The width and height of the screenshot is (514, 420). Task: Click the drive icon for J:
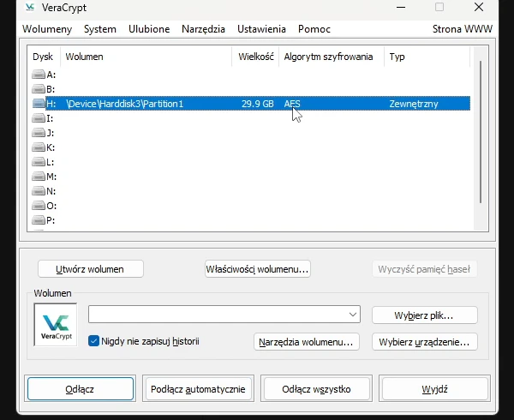click(39, 133)
